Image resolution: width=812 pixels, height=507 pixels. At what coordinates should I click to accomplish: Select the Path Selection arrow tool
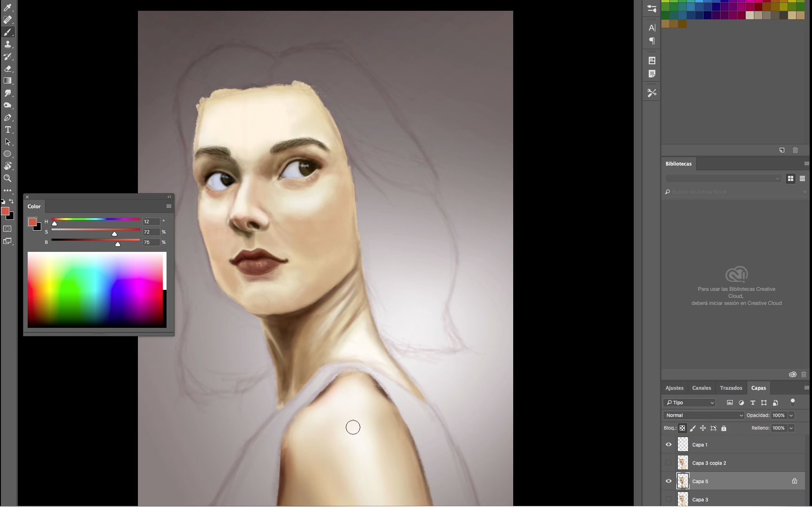(x=8, y=142)
